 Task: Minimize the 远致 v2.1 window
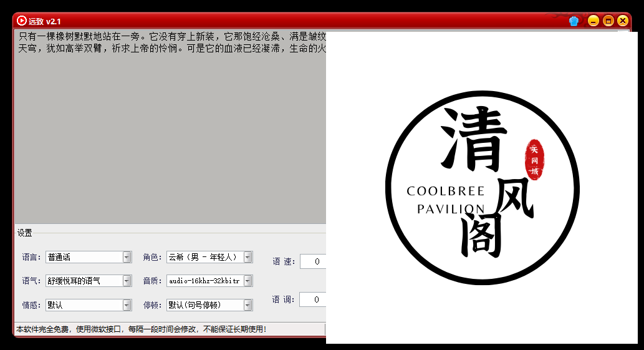coord(593,21)
